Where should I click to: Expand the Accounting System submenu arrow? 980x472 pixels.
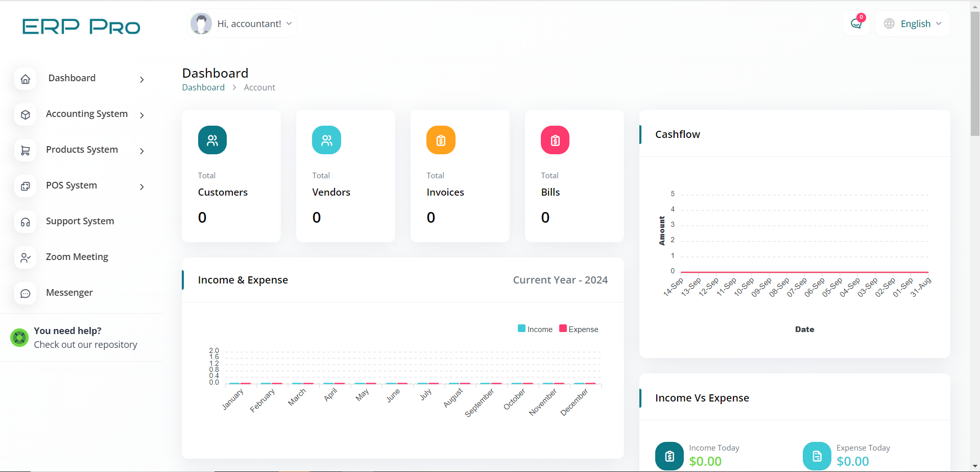(x=142, y=115)
